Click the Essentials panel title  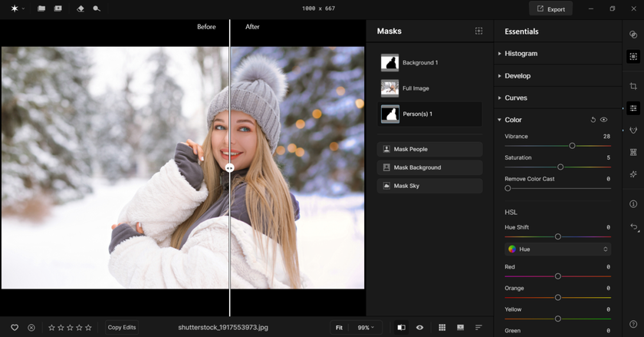(521, 31)
